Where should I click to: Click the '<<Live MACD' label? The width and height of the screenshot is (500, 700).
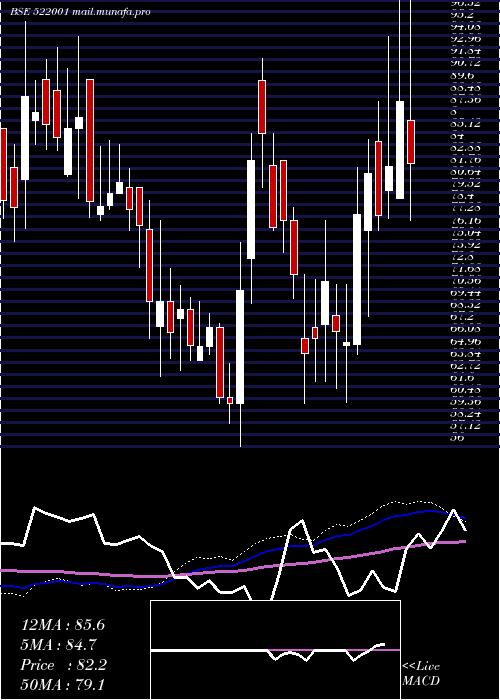[421, 674]
